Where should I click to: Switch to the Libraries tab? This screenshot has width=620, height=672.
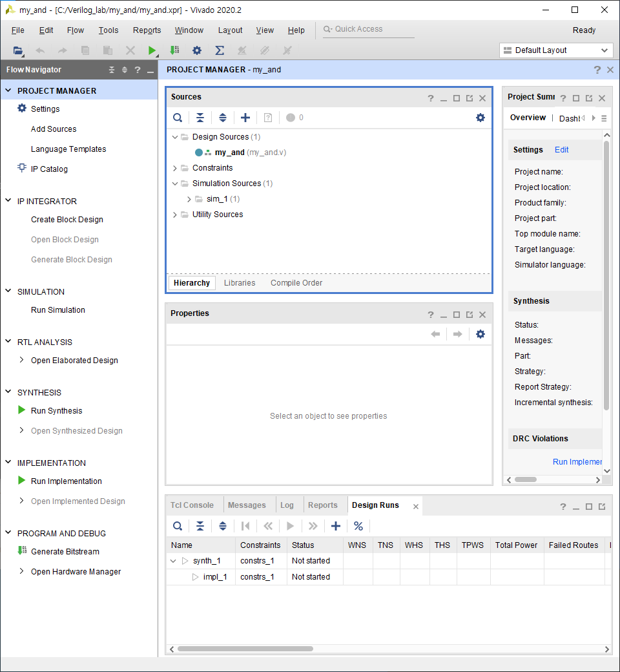pyautogui.click(x=240, y=283)
